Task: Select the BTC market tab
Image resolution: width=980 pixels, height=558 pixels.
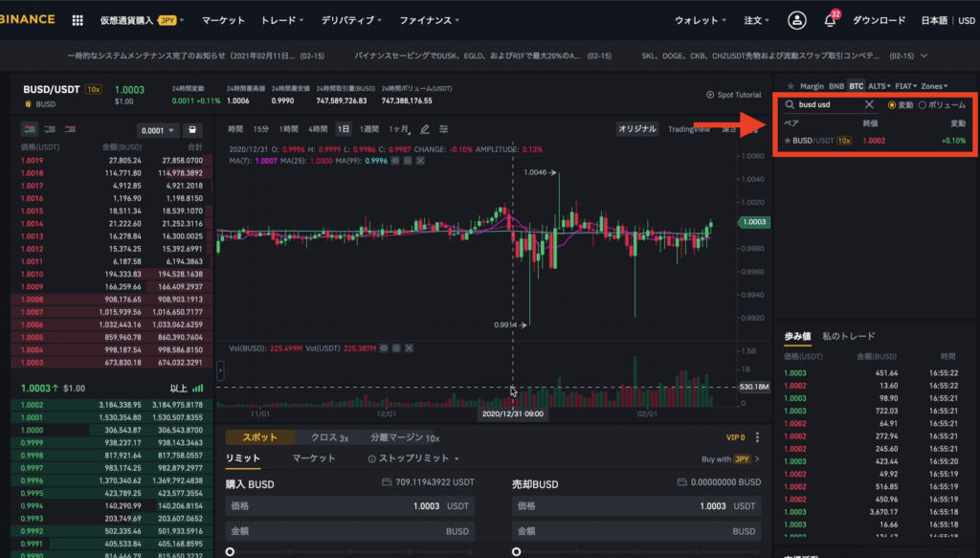Action: [x=856, y=86]
